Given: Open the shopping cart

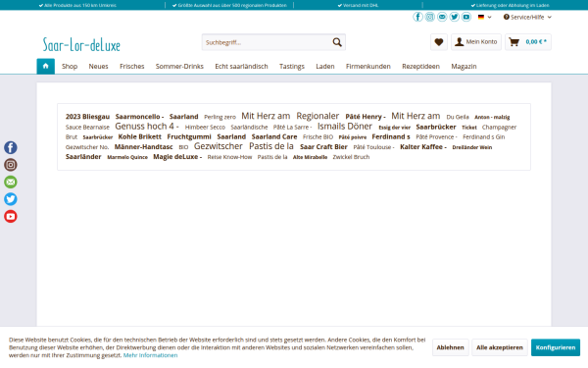Looking at the screenshot, I should (528, 42).
